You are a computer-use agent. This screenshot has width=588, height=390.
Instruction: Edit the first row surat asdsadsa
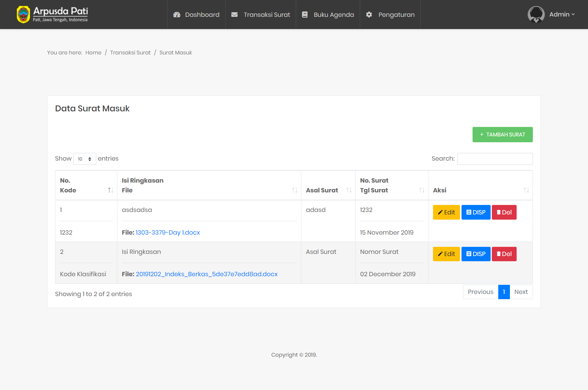(x=446, y=212)
